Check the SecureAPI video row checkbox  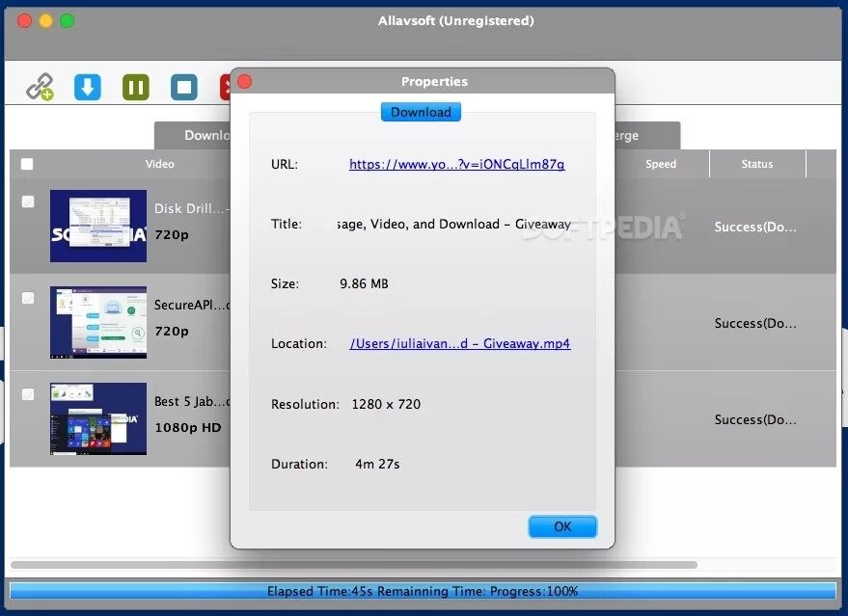pyautogui.click(x=28, y=298)
